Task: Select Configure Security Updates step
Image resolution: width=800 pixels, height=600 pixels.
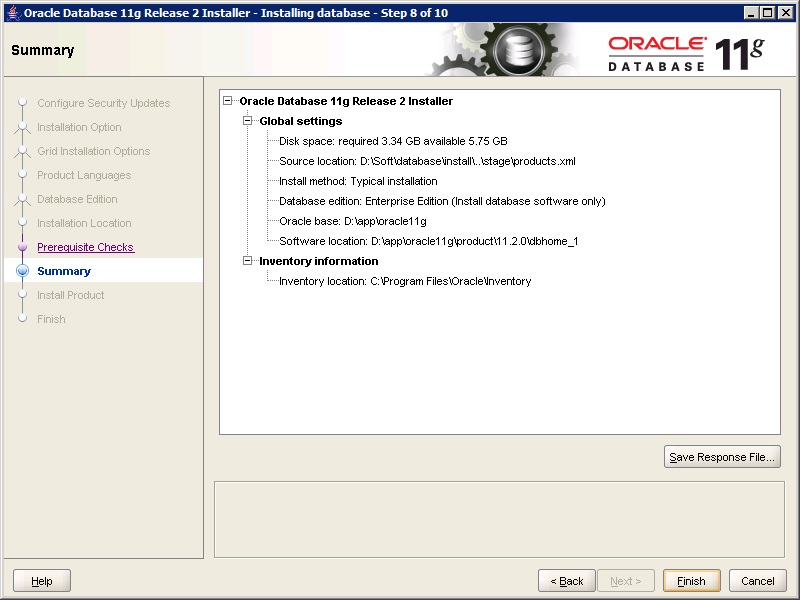Action: pos(104,103)
